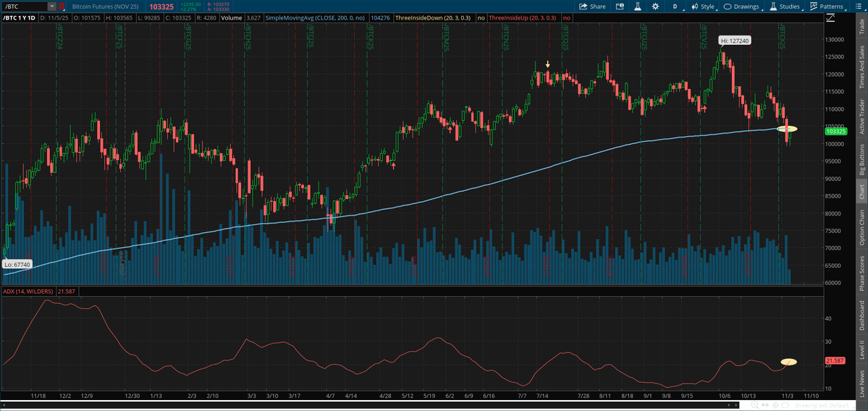The height and width of the screenshot is (411, 868).
Task: Open the Level II side tab
Action: coord(861,350)
